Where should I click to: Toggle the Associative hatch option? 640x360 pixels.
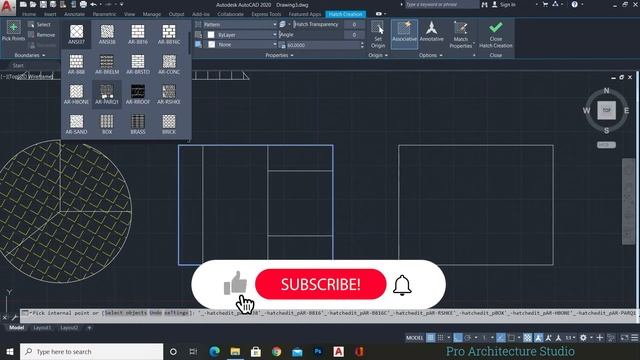tap(404, 33)
